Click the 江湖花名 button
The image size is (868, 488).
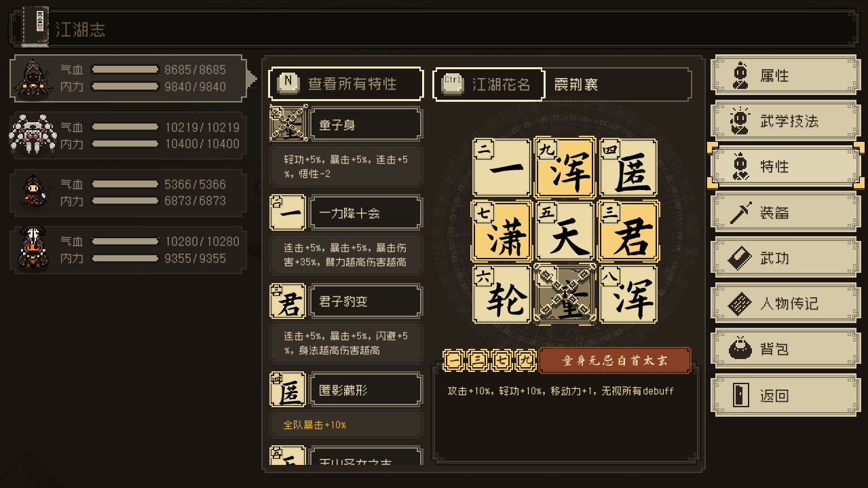(x=489, y=83)
